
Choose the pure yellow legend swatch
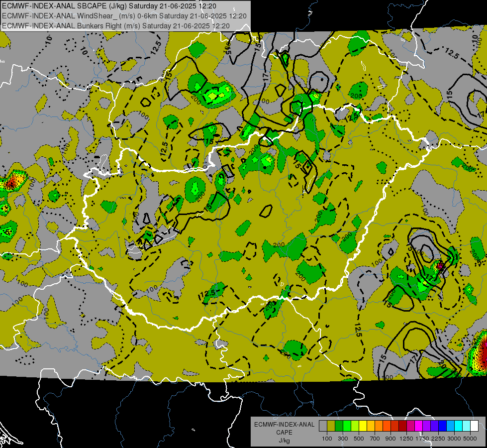(x=363, y=426)
